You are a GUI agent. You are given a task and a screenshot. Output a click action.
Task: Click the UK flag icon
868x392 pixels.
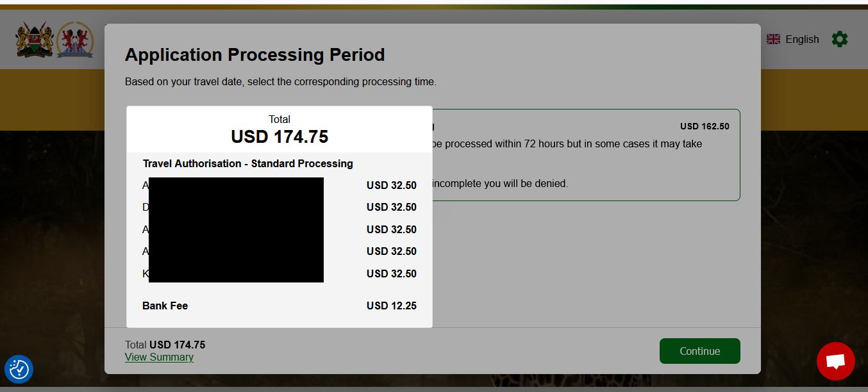pyautogui.click(x=774, y=39)
